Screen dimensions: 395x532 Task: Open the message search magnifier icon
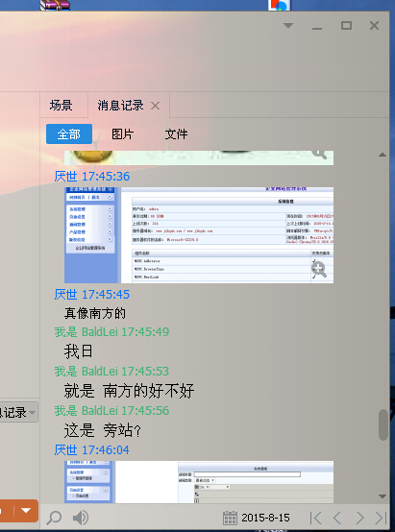(x=54, y=518)
